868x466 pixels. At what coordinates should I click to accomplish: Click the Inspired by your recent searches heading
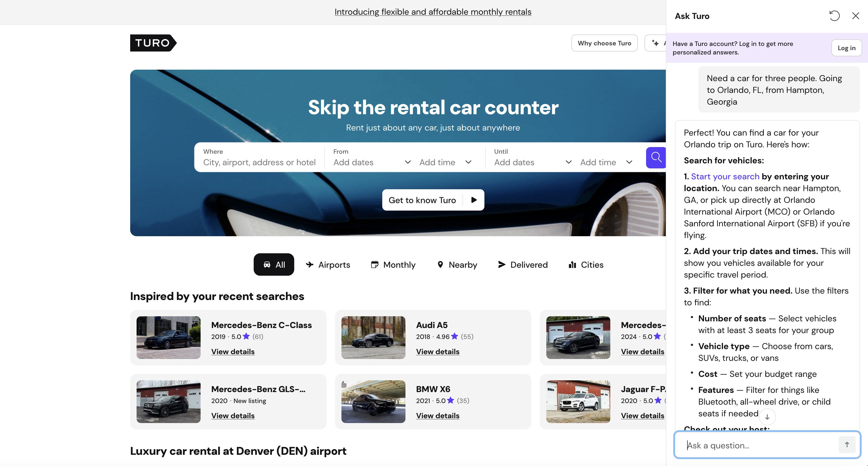[x=217, y=296]
